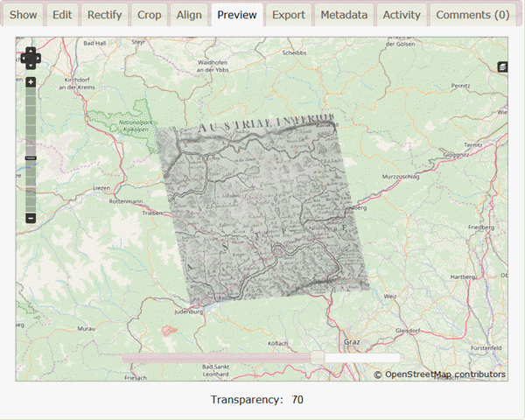Zoom in with the plus button

coord(31,82)
